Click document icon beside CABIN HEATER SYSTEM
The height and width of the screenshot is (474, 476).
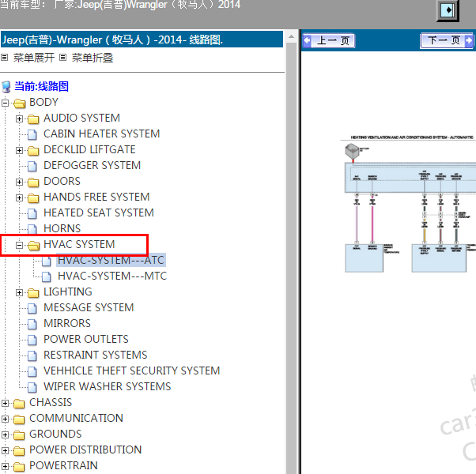tap(32, 134)
